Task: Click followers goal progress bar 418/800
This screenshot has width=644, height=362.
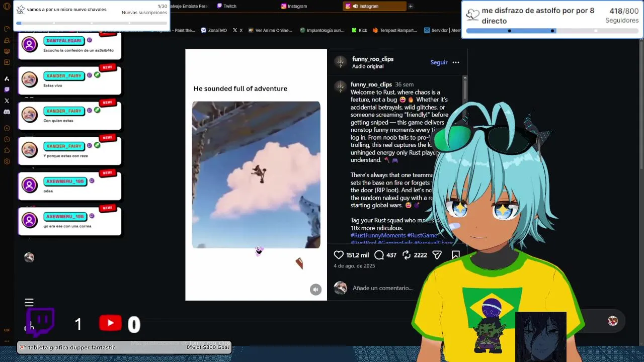Action: click(552, 31)
